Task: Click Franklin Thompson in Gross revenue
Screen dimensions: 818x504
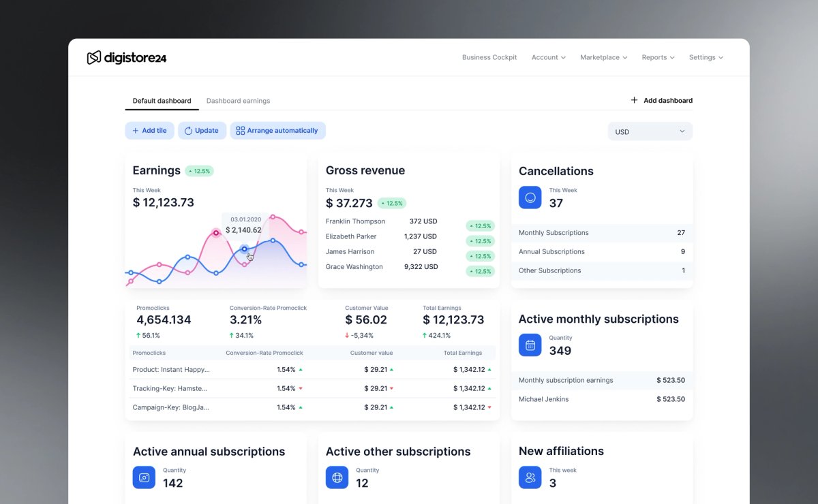Action: (x=355, y=221)
